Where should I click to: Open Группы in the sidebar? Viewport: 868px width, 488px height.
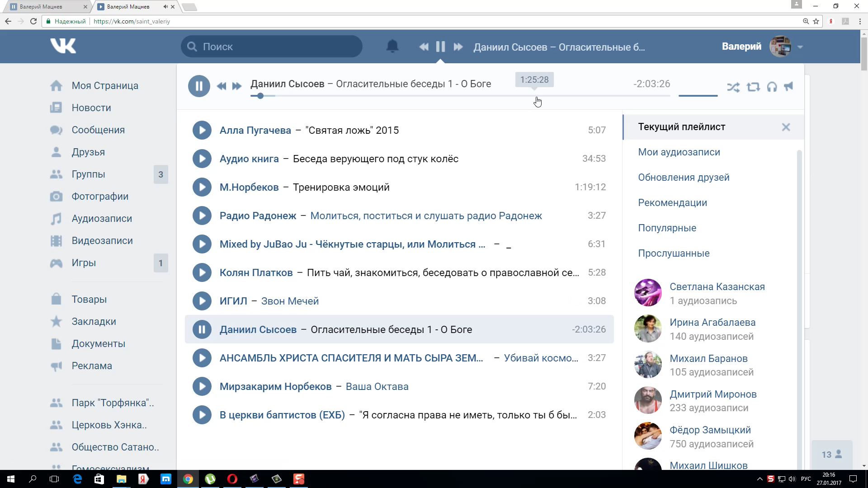[88, 174]
